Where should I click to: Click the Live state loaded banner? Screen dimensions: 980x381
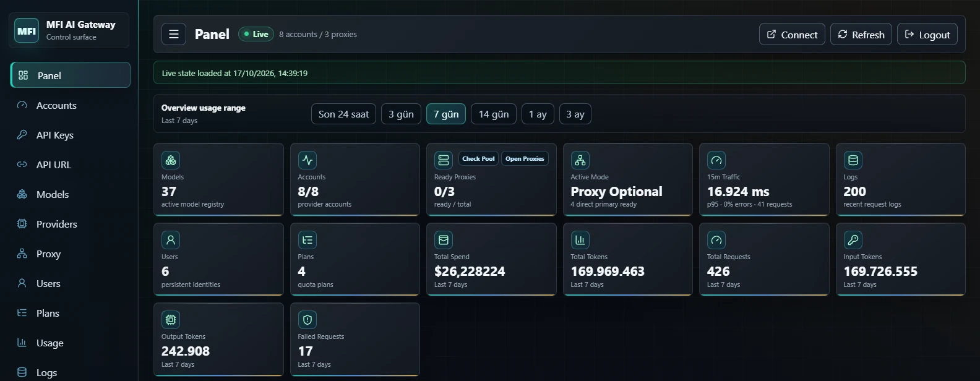coord(559,72)
